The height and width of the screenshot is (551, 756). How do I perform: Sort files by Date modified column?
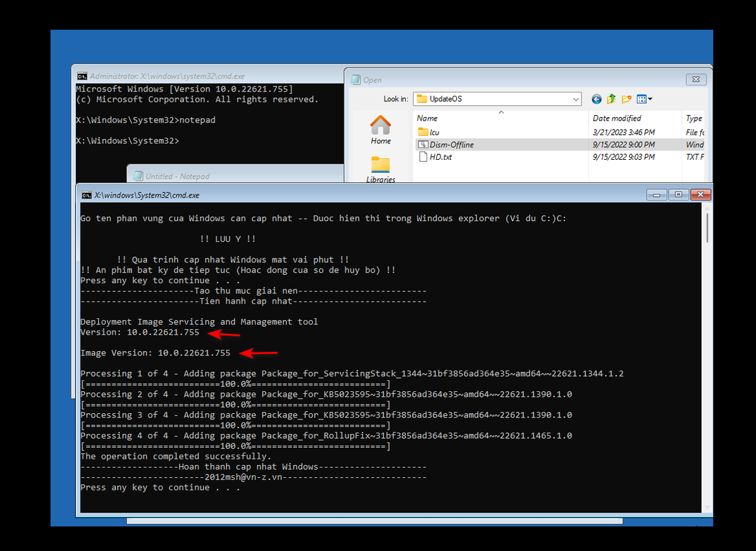635,118
